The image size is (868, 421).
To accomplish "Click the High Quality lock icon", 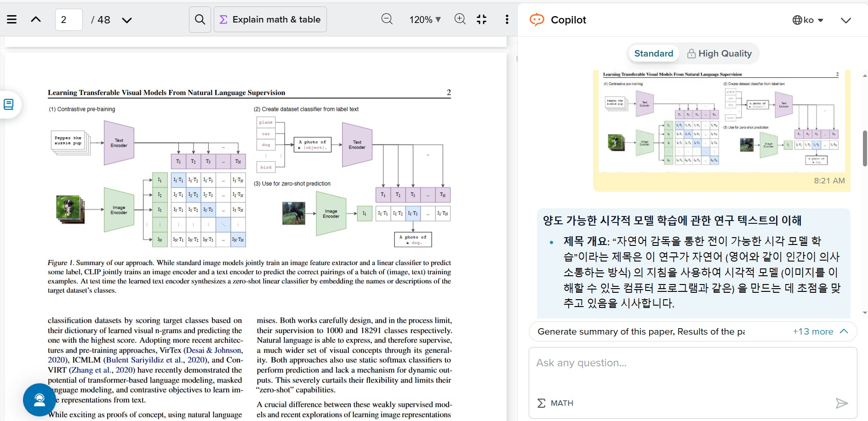I will click(691, 54).
